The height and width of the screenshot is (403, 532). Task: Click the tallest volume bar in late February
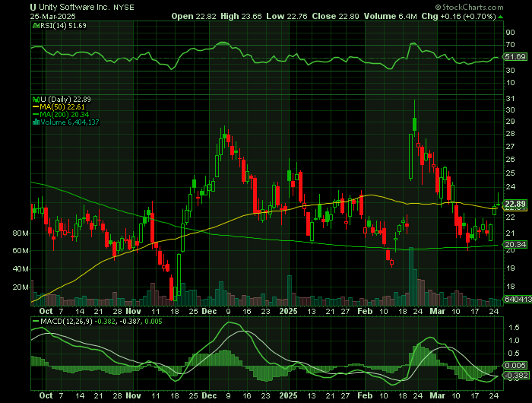click(411, 277)
